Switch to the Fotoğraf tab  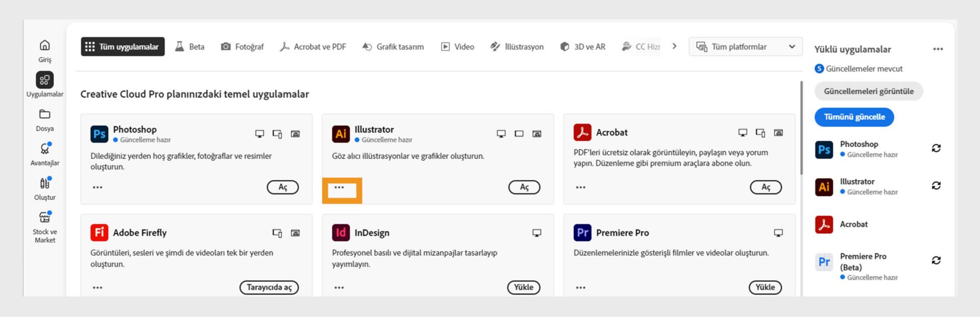(x=242, y=46)
